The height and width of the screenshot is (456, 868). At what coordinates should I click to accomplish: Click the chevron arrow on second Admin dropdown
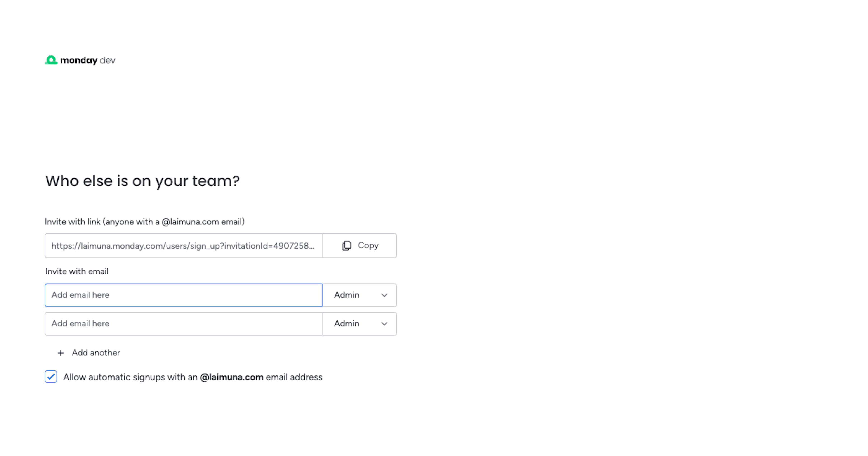(384, 324)
